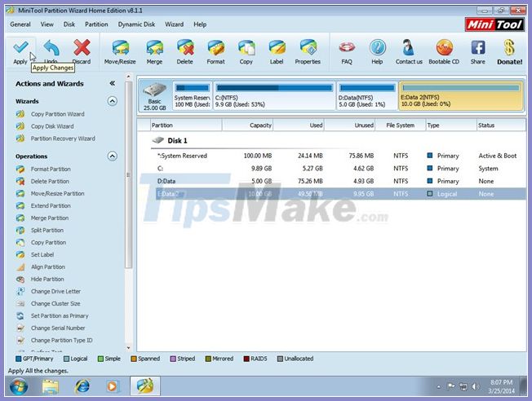This screenshot has width=532, height=401.
Task: Open the General menu
Action: point(20,24)
